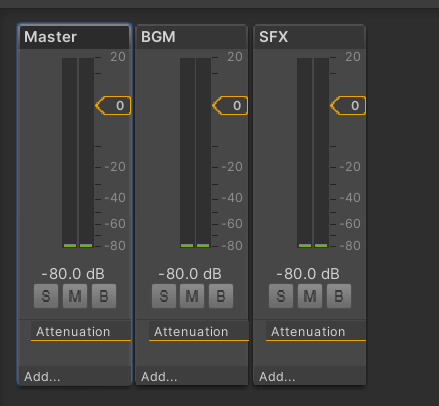The image size is (439, 406).
Task: Click the SFX -80.0 dB readout
Action: click(x=308, y=274)
